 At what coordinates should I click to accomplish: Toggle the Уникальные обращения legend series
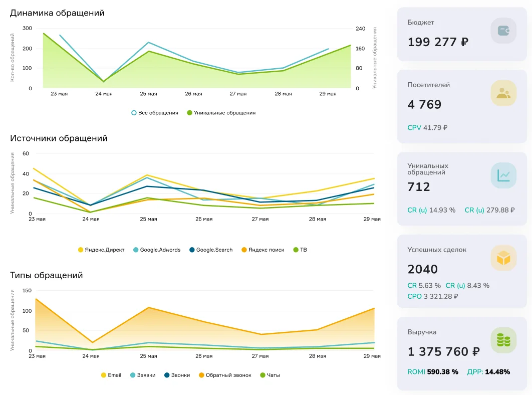click(221, 113)
